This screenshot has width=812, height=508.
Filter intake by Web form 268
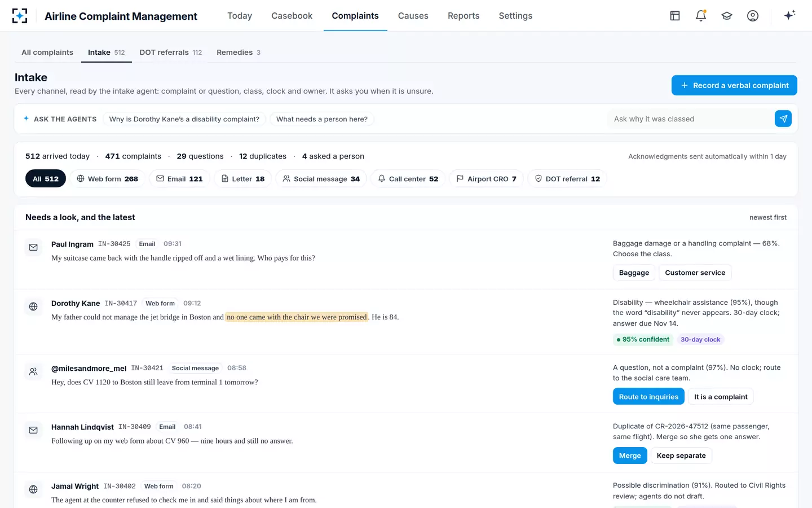(107, 179)
